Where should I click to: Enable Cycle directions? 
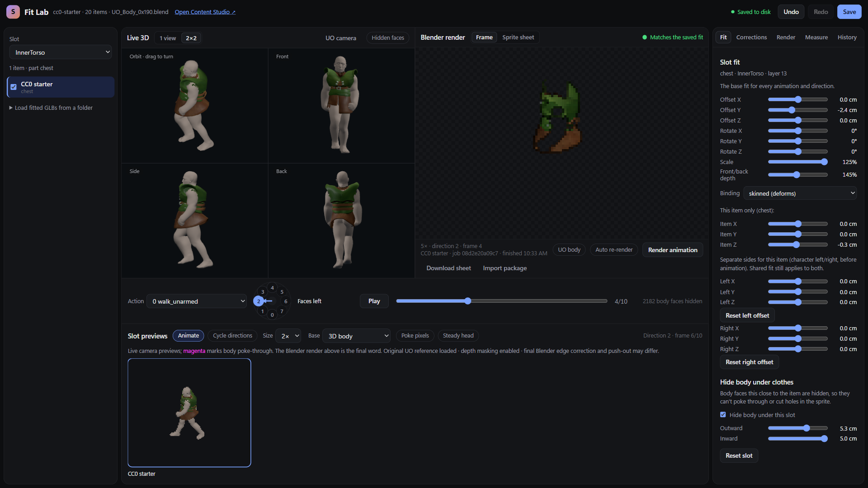click(232, 336)
